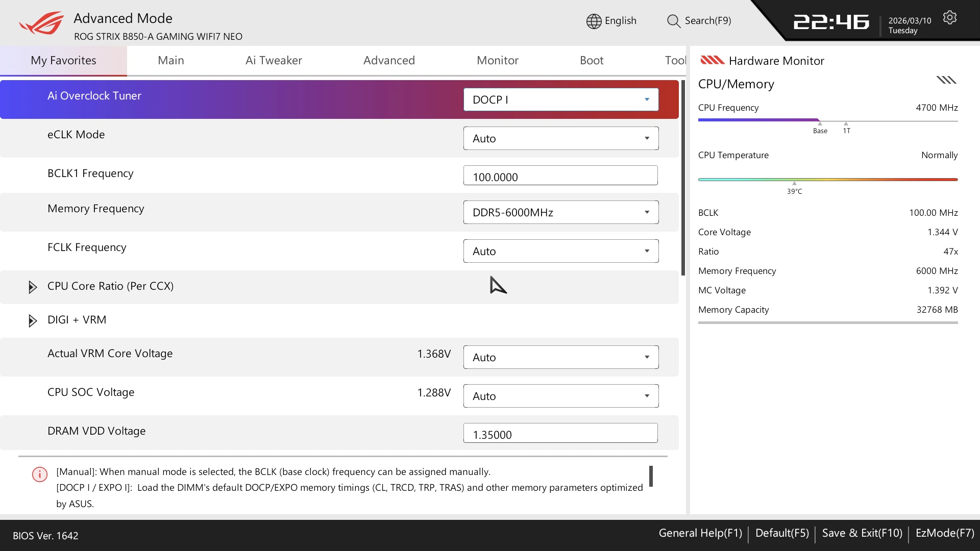Click the ROG logo icon
Screen dimensions: 980x551
42,23
